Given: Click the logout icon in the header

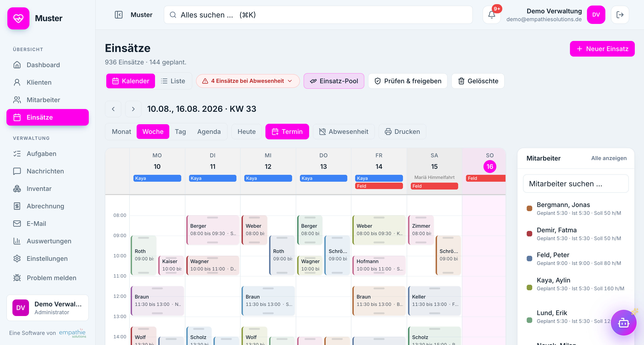Looking at the screenshot, I should pos(620,15).
